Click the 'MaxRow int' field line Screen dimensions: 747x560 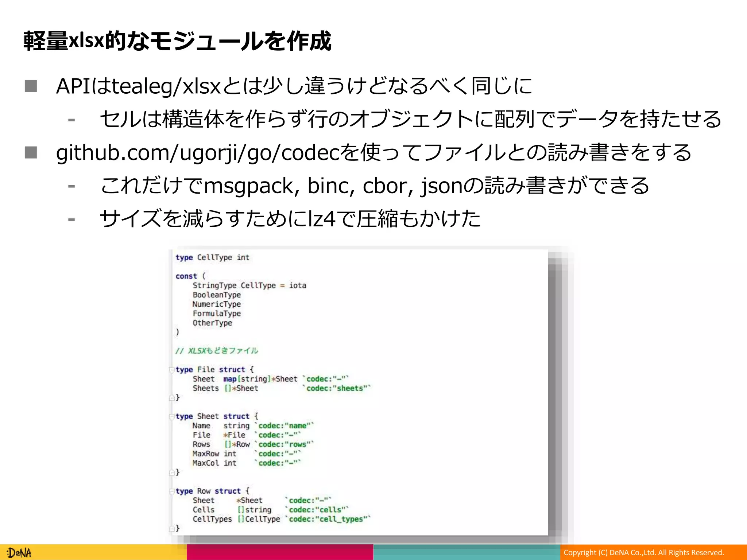247,454
